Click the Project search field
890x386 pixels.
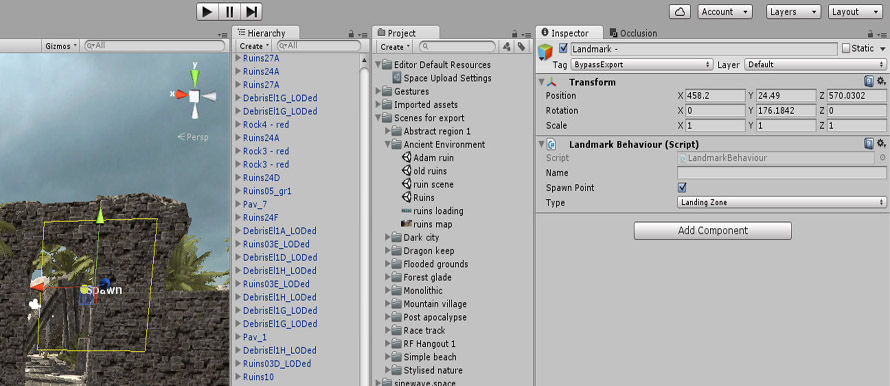457,46
